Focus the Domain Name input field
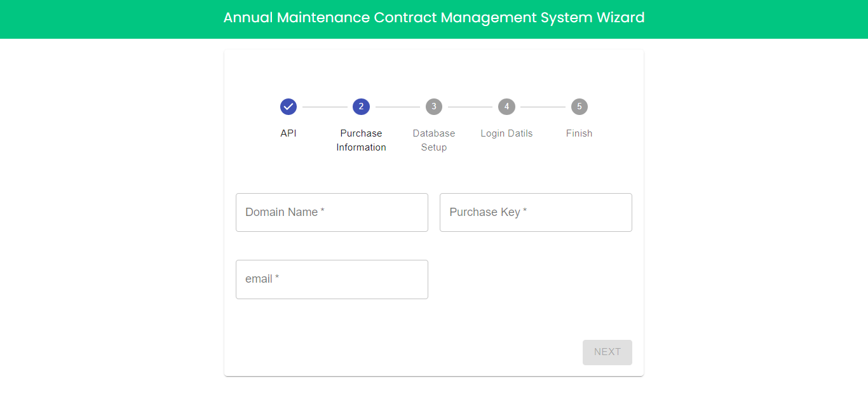 (332, 213)
